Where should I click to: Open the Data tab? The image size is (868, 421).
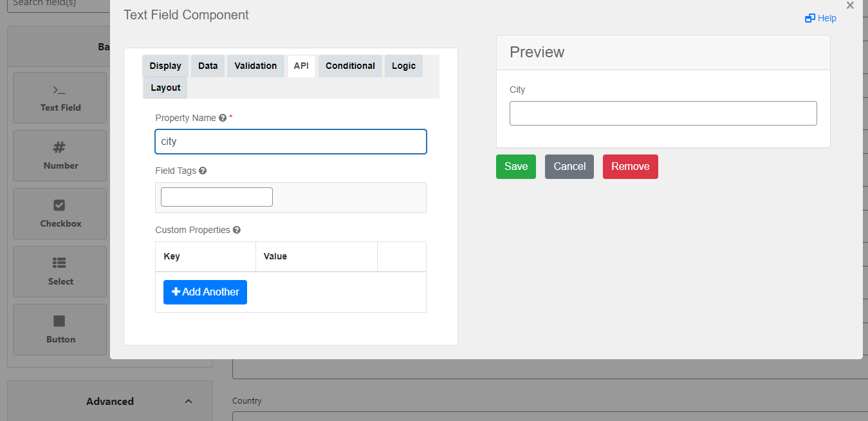tap(208, 66)
